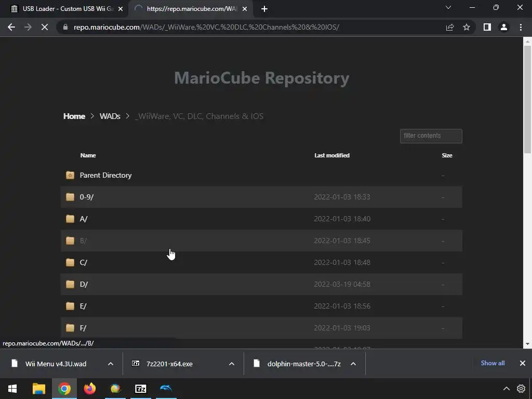Go back to the previous page
Viewport: 532px width, 399px height.
coord(11,27)
